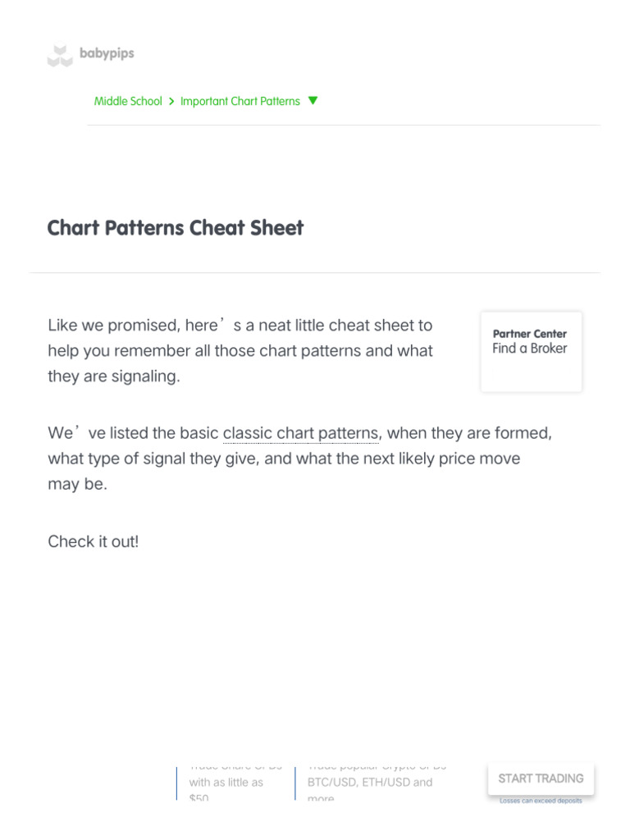Click the Chart Patterns Cheat Sheet heading
Screen dimensions: 630x840
(x=176, y=228)
